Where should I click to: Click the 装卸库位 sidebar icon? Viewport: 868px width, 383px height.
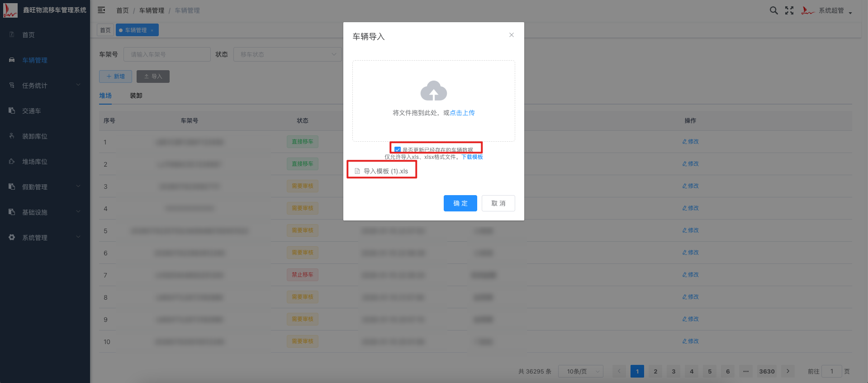coord(12,136)
